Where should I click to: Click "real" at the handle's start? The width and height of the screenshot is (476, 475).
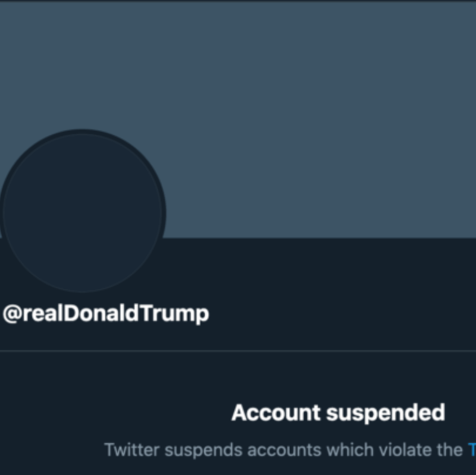click(41, 313)
